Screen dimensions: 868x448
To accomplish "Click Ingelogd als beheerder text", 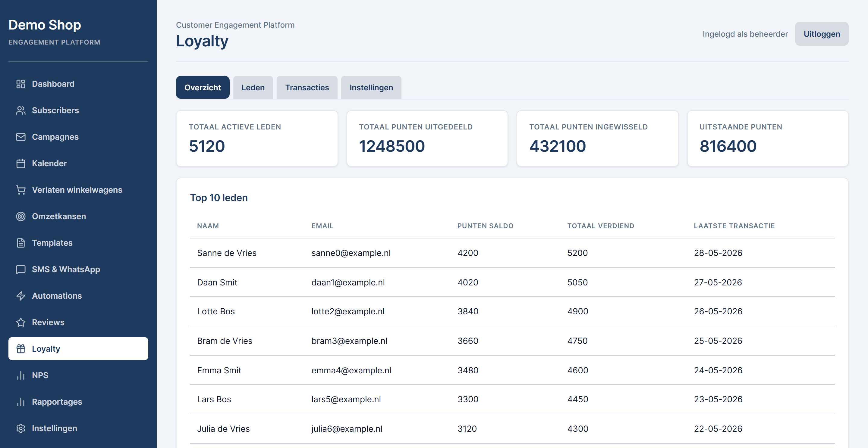I will pos(745,34).
